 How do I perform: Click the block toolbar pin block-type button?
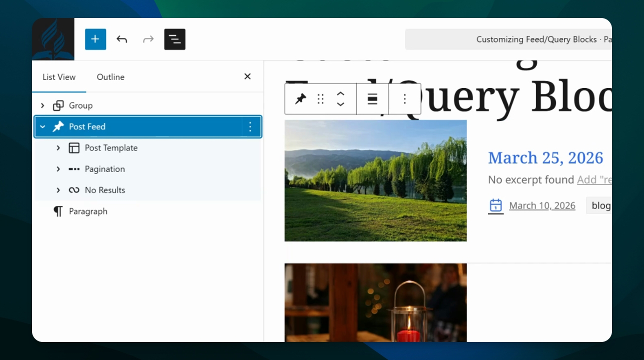300,99
